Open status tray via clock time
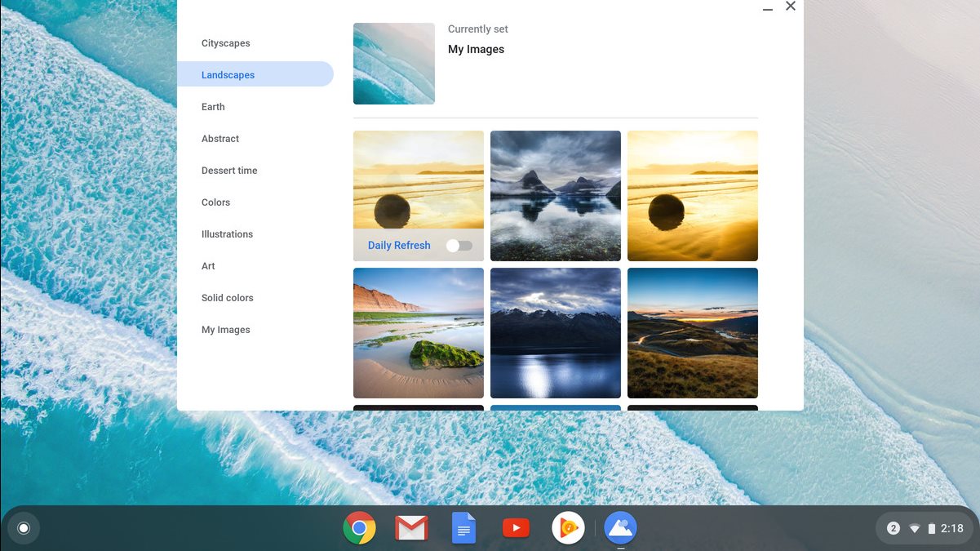Image resolution: width=980 pixels, height=551 pixels. [x=951, y=528]
